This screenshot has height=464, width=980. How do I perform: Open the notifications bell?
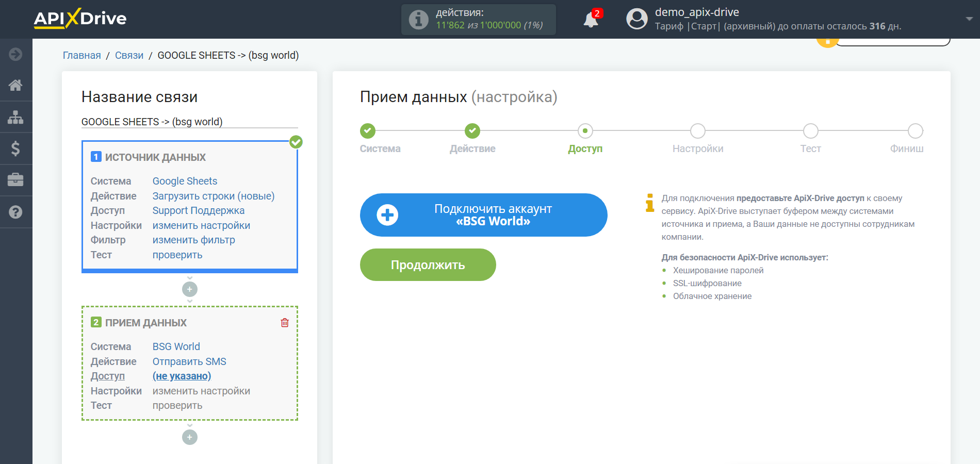click(x=591, y=20)
